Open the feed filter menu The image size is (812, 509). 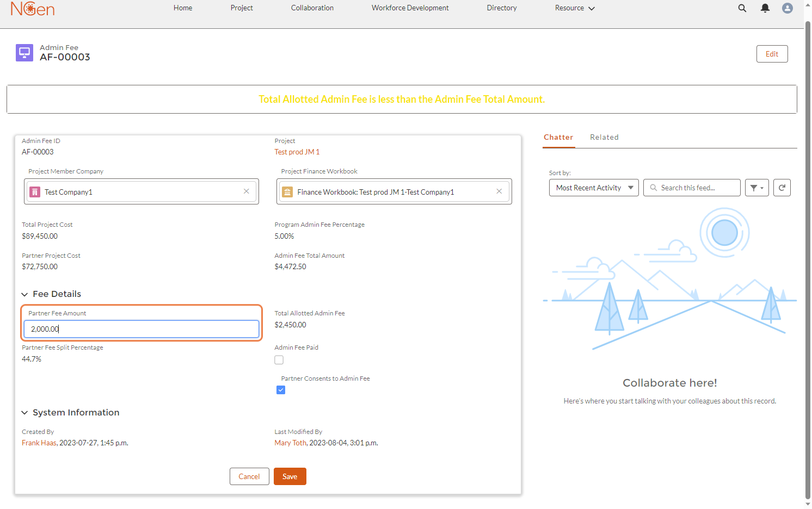pos(757,188)
